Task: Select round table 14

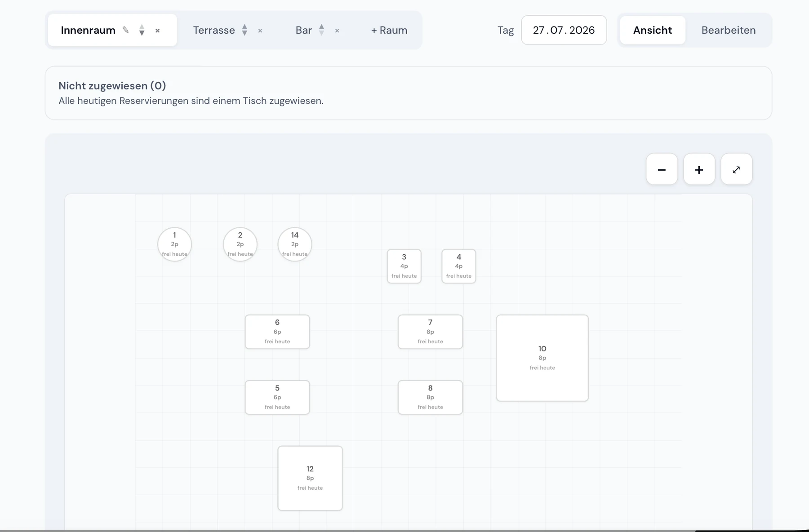Action: pos(295,244)
